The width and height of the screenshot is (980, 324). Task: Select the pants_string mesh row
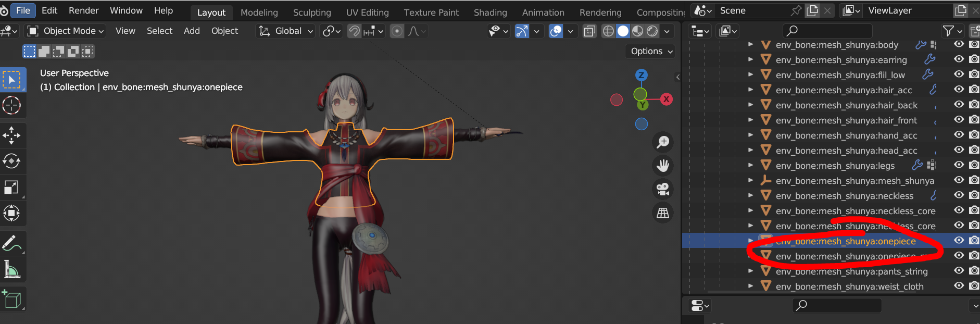(x=851, y=271)
